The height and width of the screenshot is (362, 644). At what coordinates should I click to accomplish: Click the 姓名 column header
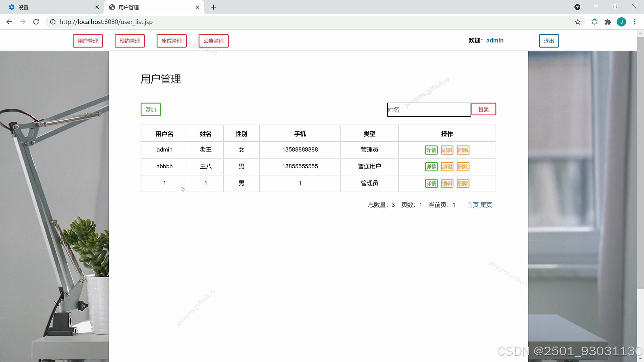coord(206,134)
